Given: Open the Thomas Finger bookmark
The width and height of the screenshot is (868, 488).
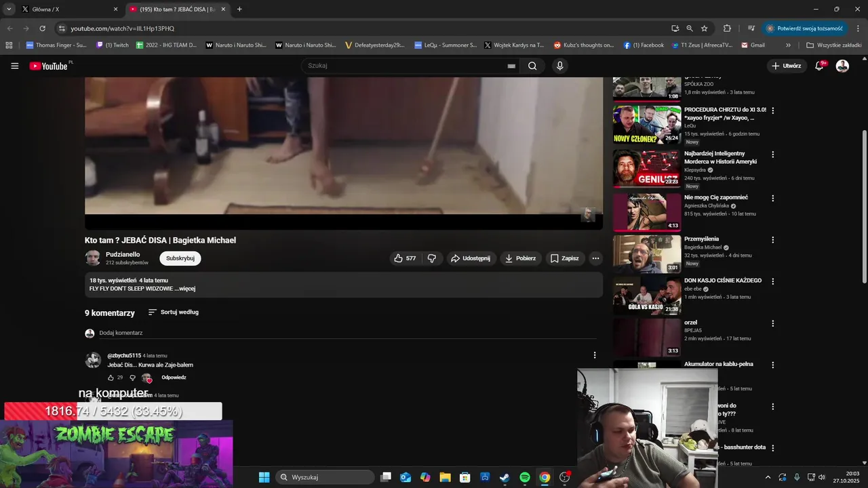Looking at the screenshot, I should click(x=56, y=45).
